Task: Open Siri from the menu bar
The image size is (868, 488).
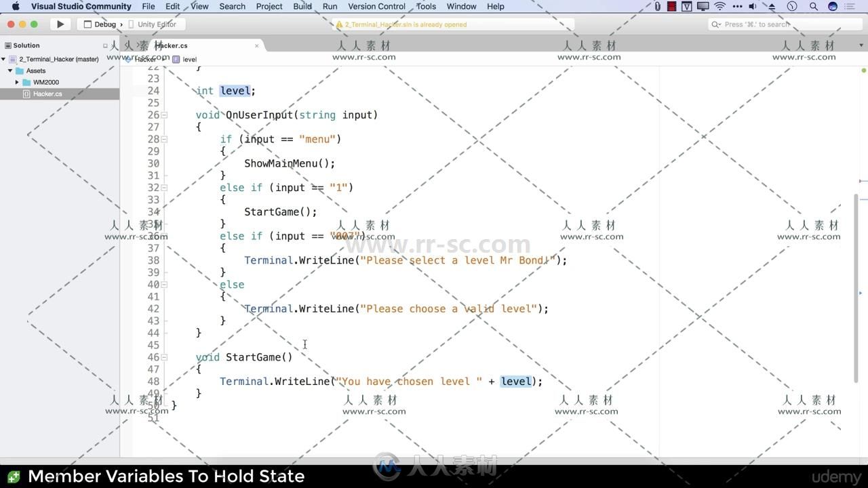Action: click(x=833, y=6)
